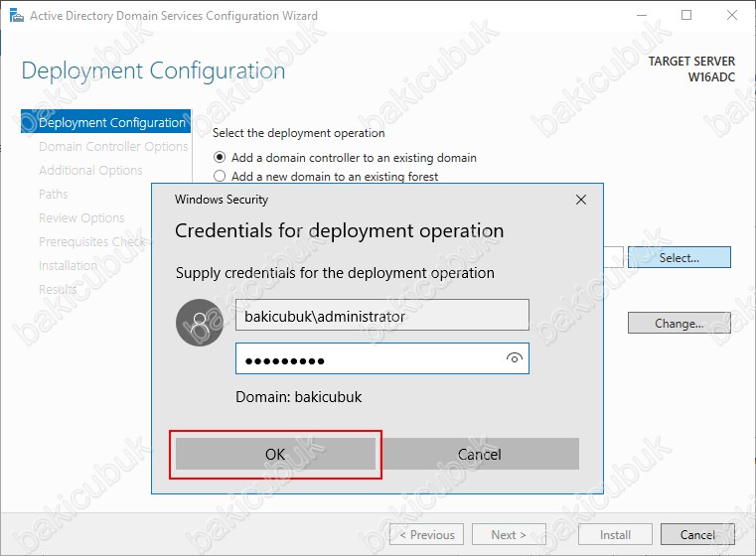Screen dimensions: 756x556
Task: Go to the Installation step
Action: pyautogui.click(x=68, y=265)
